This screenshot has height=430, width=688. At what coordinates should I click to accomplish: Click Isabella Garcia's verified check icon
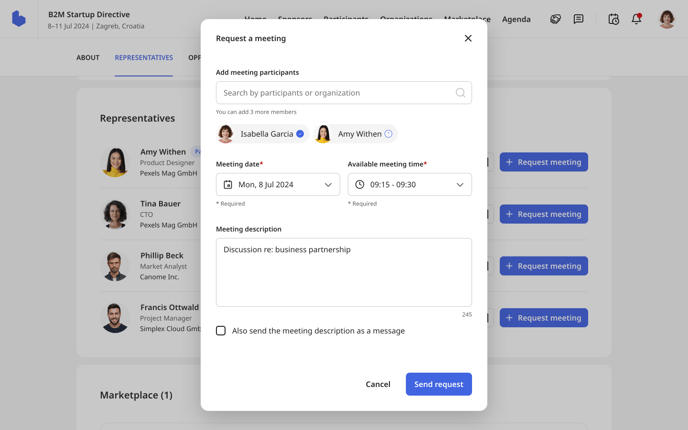pyautogui.click(x=300, y=134)
